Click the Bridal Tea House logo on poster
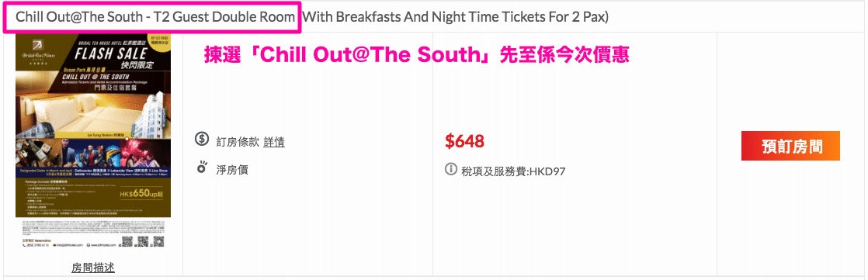Screen dimensions: 868x280 pyautogui.click(x=38, y=51)
